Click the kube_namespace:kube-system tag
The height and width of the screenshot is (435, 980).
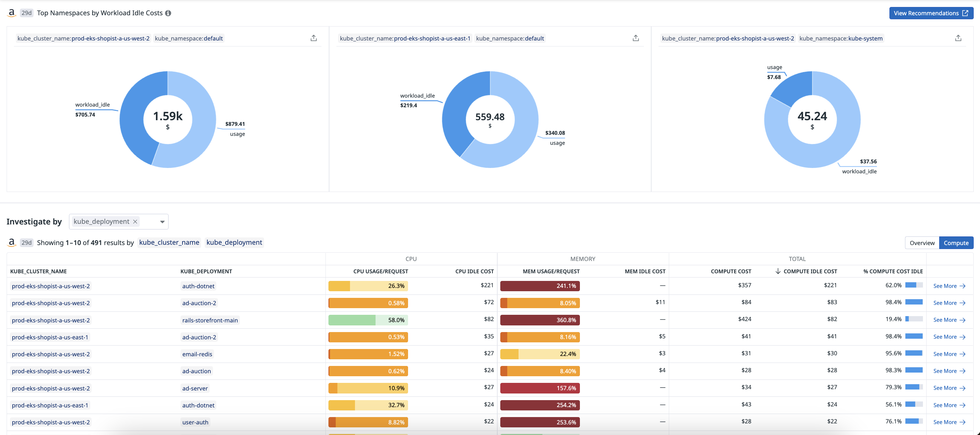(x=841, y=38)
